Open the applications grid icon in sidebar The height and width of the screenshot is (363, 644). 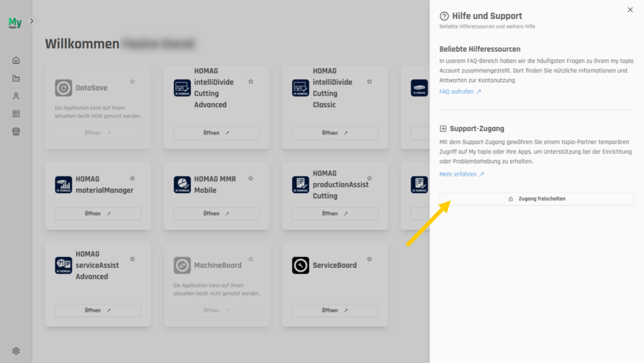16,113
